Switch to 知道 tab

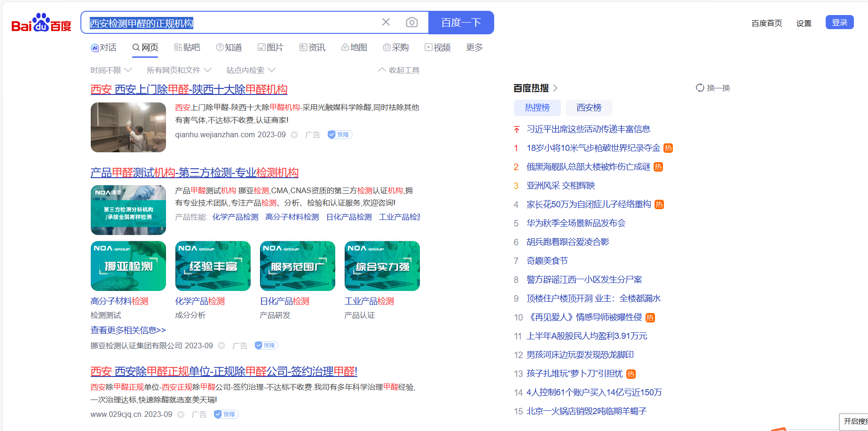click(x=229, y=47)
